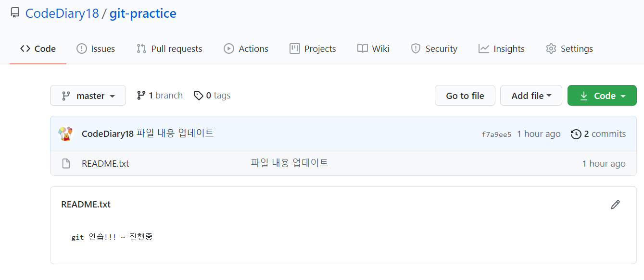Open the Projects tab
Image resolution: width=644 pixels, height=280 pixels.
tap(313, 49)
